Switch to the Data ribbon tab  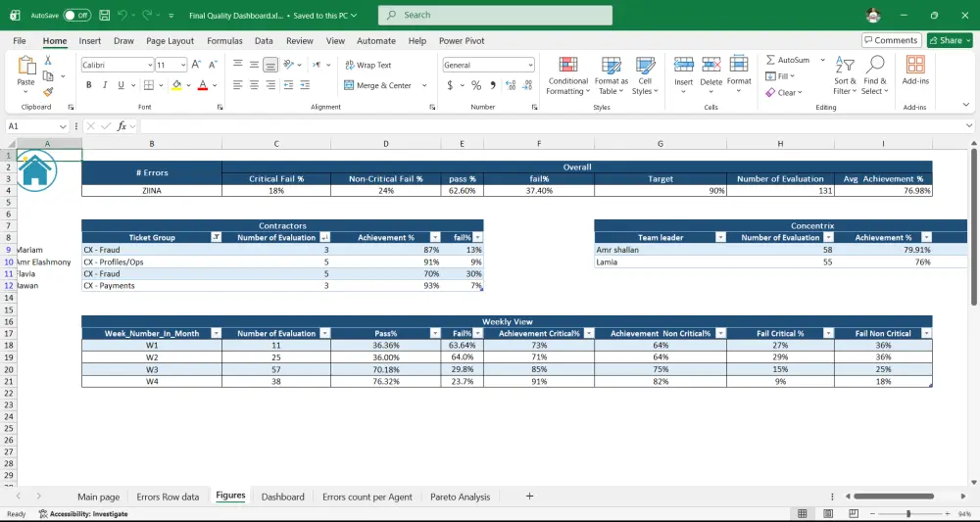tap(264, 40)
